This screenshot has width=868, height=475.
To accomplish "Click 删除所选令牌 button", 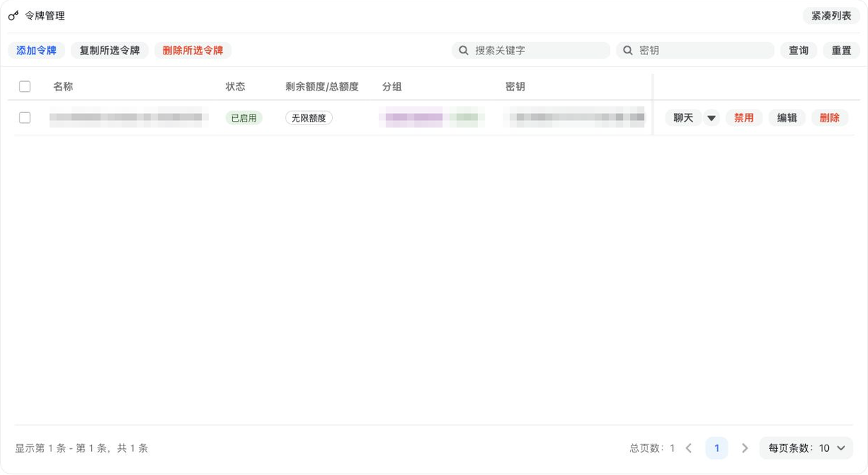I will pos(192,51).
